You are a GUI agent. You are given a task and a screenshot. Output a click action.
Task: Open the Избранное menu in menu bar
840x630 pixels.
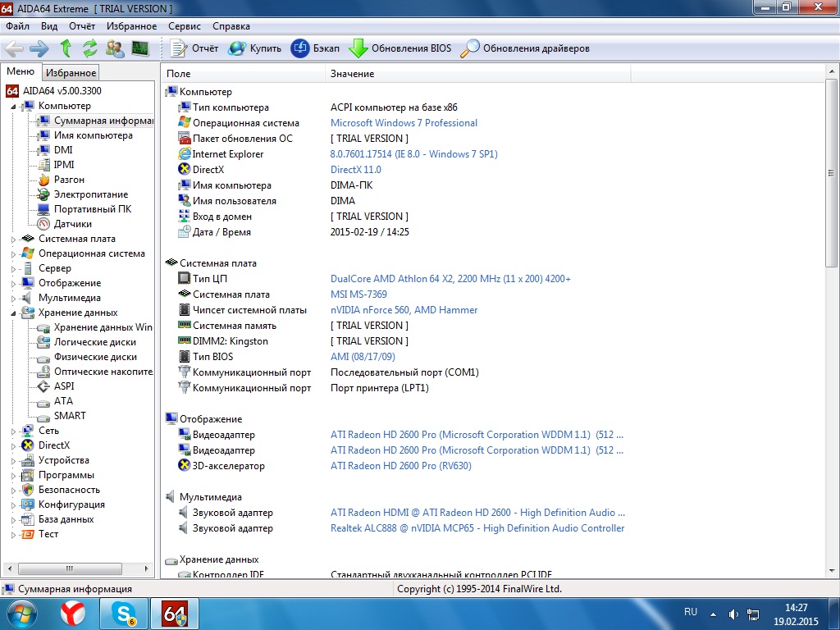pos(132,26)
